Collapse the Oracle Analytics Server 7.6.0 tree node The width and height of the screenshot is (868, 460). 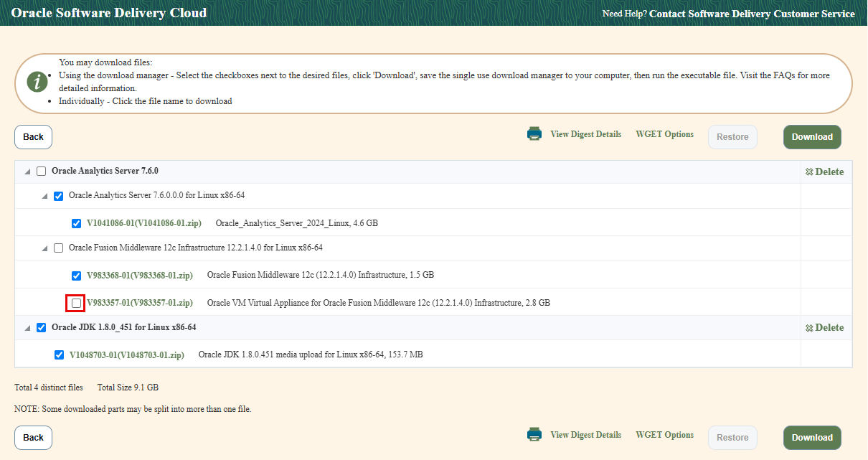pos(27,172)
